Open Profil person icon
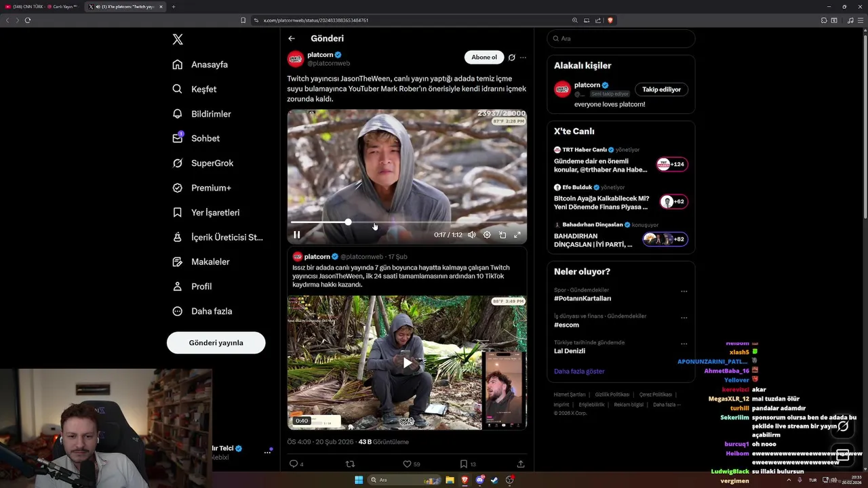Viewport: 868px width, 488px height. tap(177, 287)
